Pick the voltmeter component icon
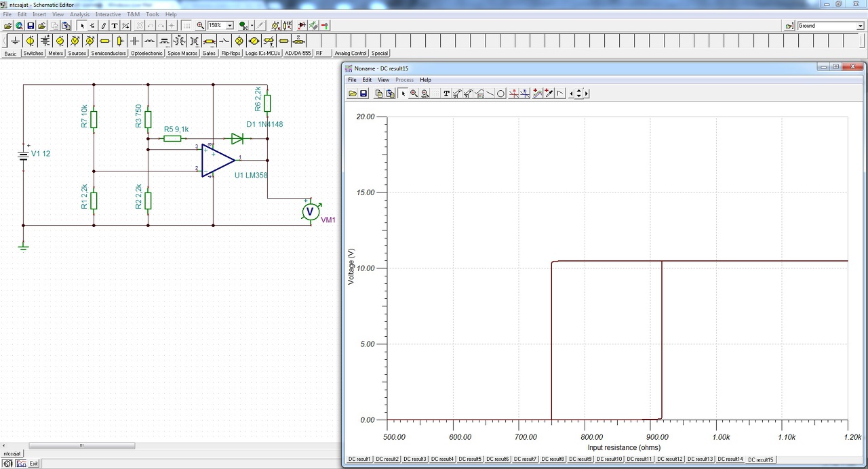 point(75,41)
